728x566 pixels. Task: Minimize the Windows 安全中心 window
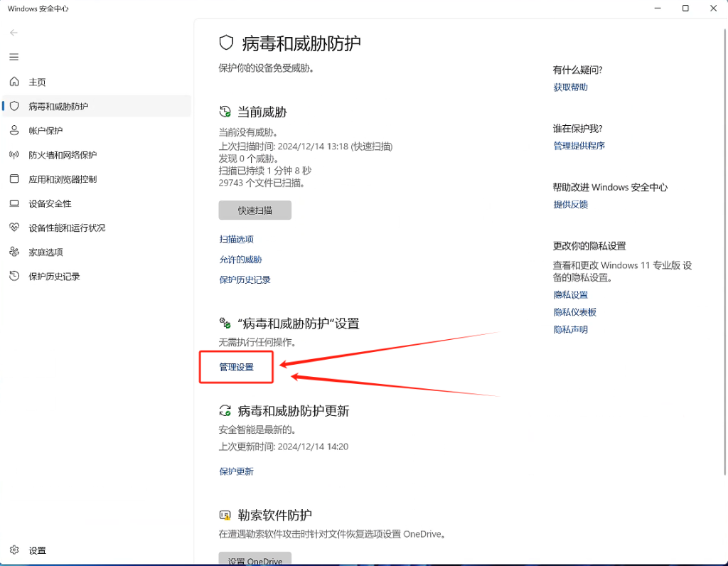coord(658,9)
